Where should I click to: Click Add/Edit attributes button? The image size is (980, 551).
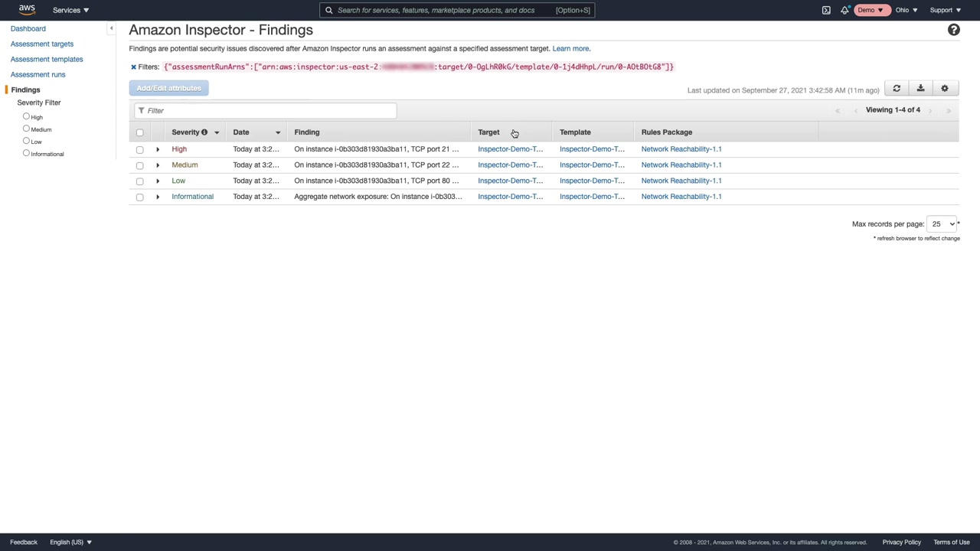168,88
